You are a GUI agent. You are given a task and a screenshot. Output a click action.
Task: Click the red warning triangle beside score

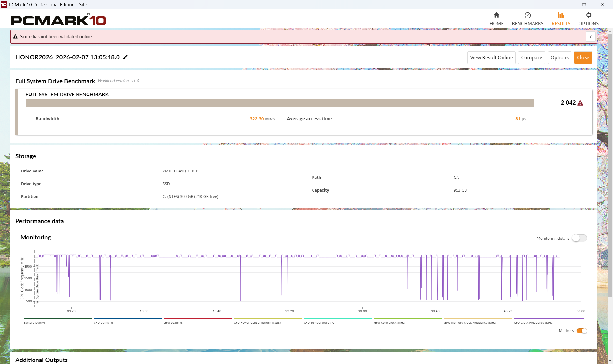tap(580, 103)
